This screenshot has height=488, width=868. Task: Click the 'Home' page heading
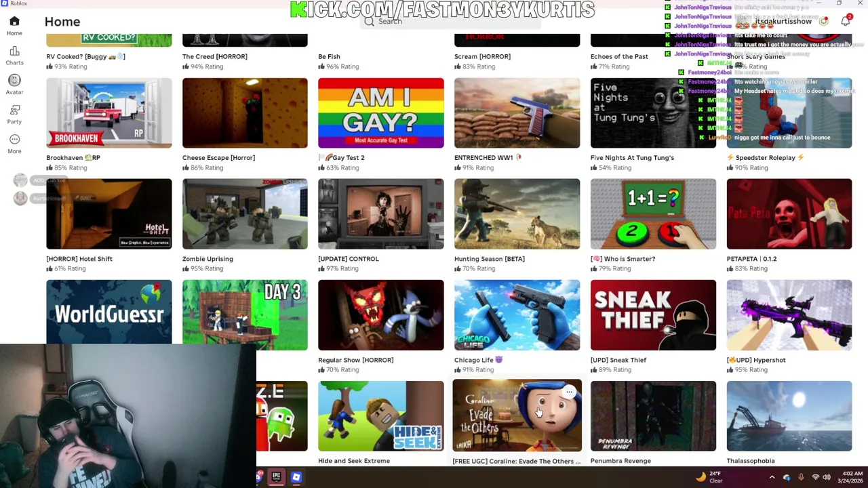tap(62, 22)
